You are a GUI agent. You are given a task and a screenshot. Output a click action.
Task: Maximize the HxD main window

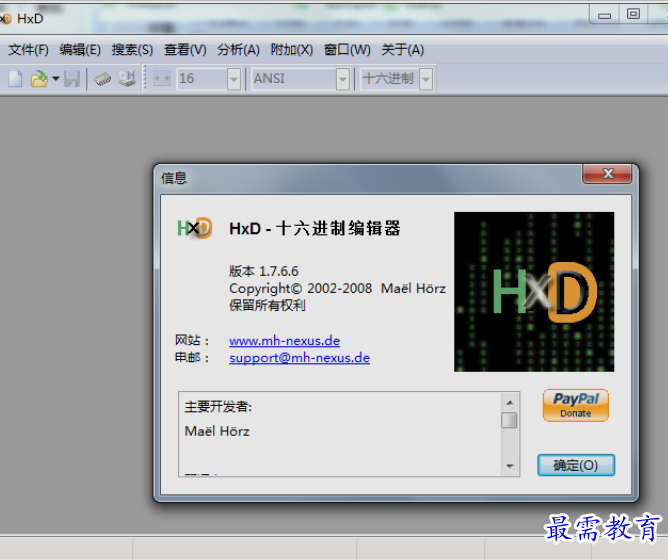click(633, 14)
